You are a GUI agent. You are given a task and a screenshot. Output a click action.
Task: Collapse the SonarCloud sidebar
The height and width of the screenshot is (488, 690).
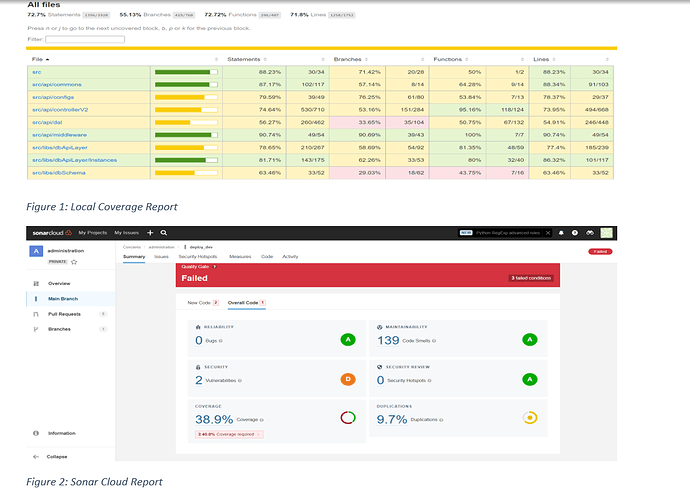click(51, 457)
